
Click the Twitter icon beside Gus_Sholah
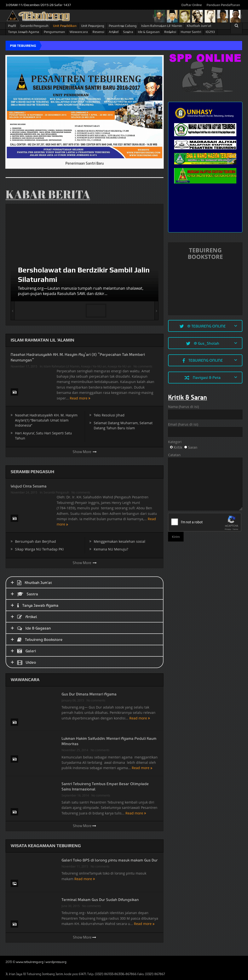click(188, 343)
